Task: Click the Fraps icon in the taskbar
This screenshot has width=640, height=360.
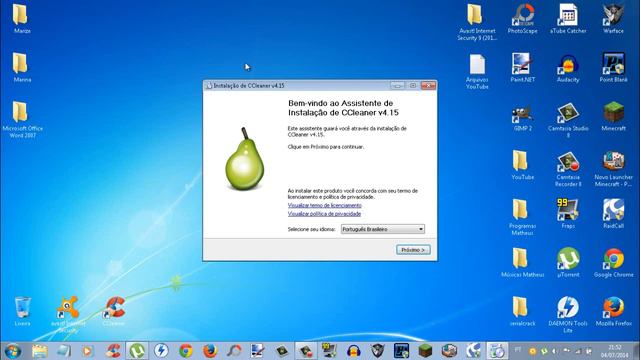Action: pyautogui.click(x=329, y=351)
